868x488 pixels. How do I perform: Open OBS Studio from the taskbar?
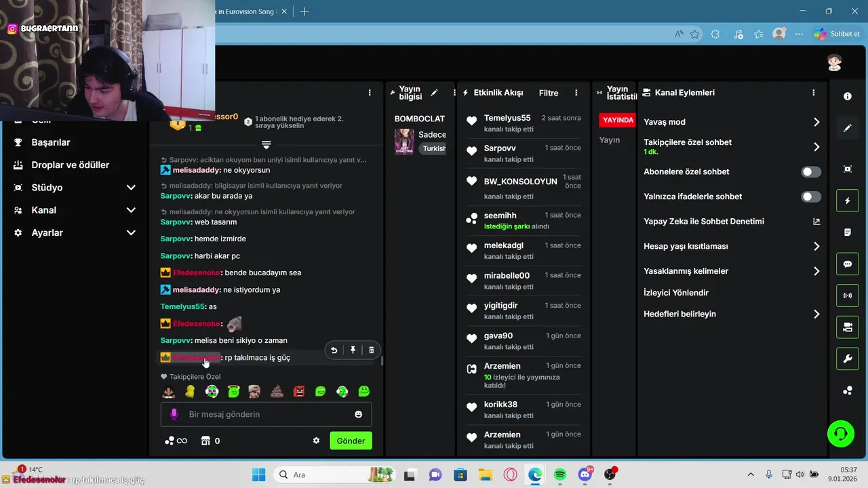point(610,474)
